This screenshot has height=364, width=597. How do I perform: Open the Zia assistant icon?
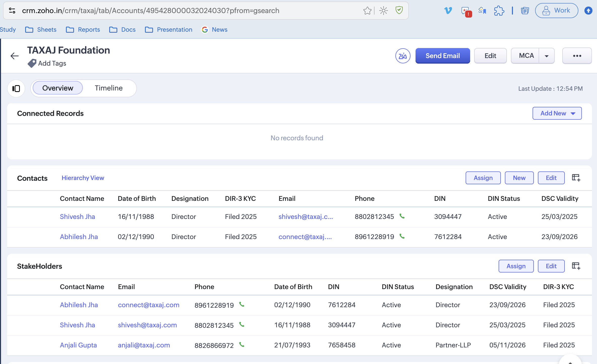click(x=403, y=56)
